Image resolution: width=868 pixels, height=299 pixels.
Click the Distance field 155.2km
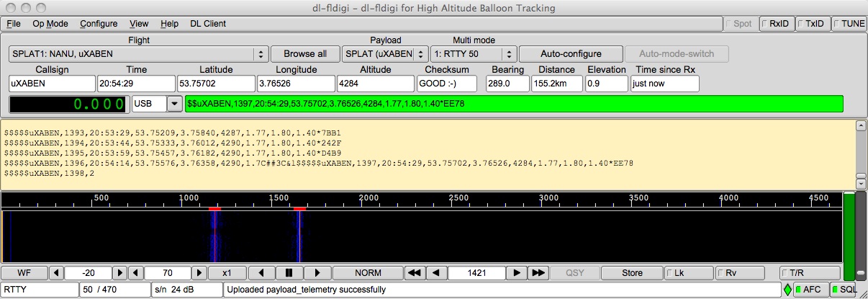(x=557, y=84)
